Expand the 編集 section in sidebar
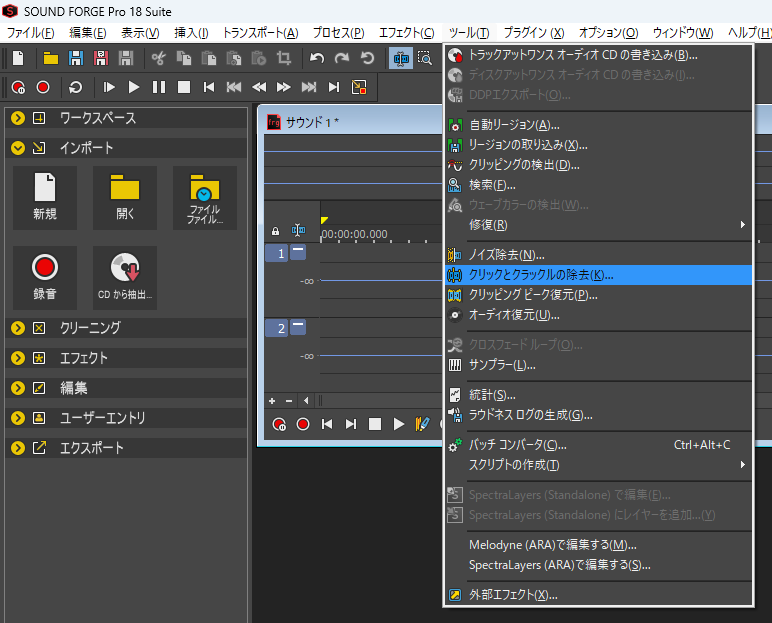 [18, 388]
